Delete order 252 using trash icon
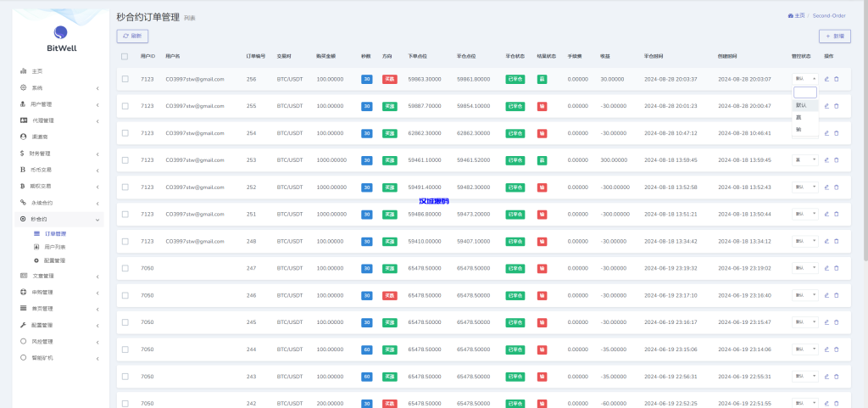The width and height of the screenshot is (868, 408). coord(837,187)
